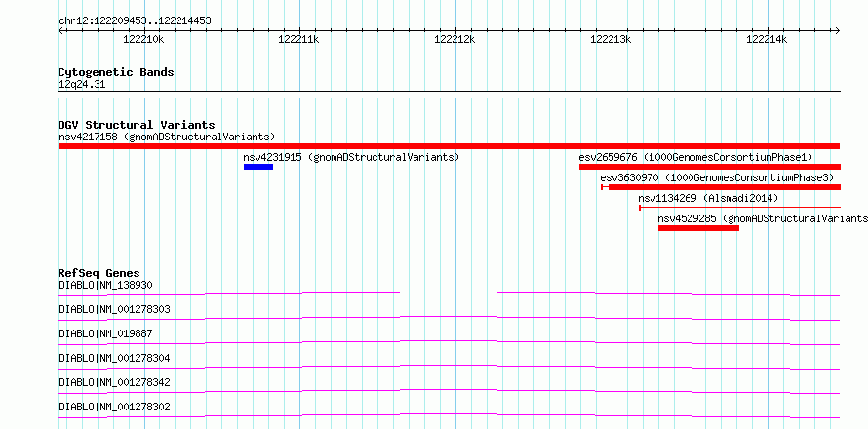Open the nsv4529285 gnomAD variant label
868x429 pixels.
(763, 218)
